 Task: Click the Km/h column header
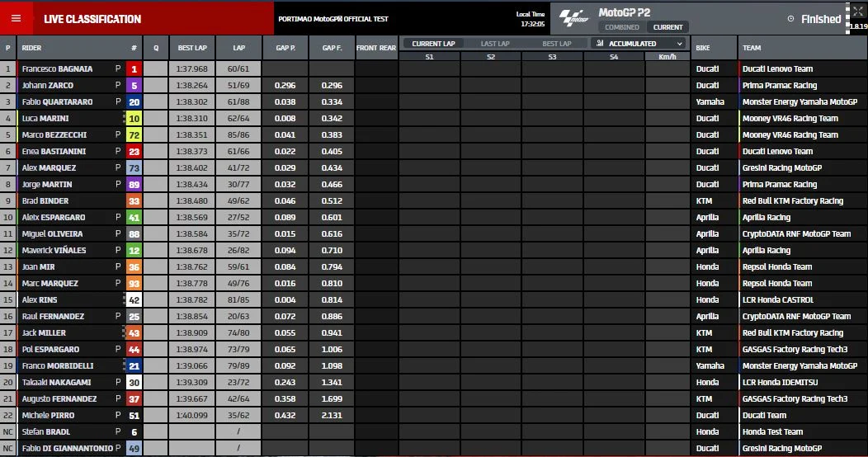point(668,56)
